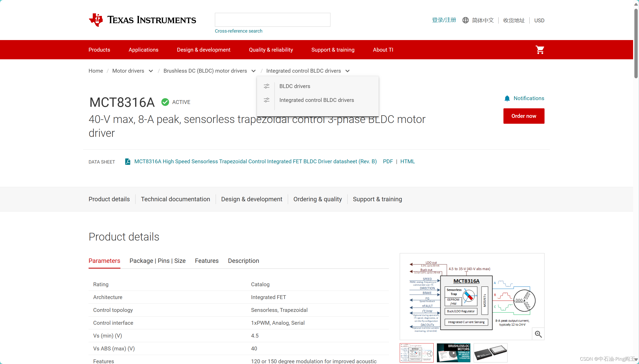Open the Quality & reliability menu
The width and height of the screenshot is (639, 364).
coord(271,50)
